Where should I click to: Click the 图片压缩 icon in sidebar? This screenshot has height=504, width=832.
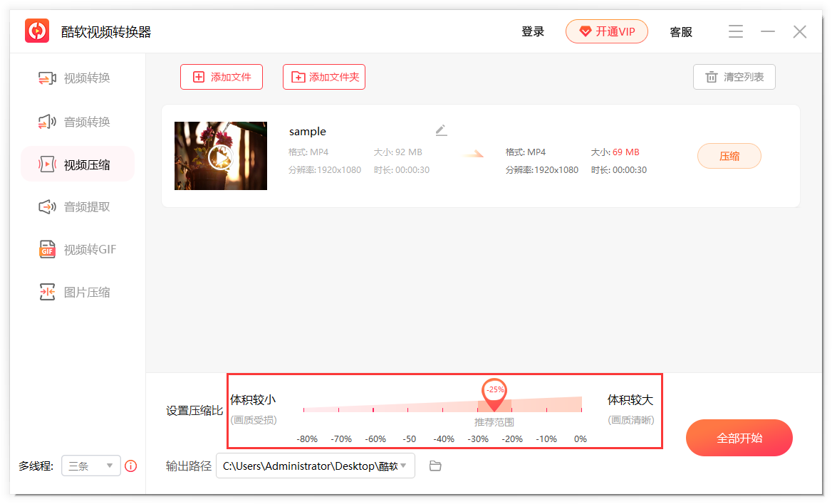47,293
